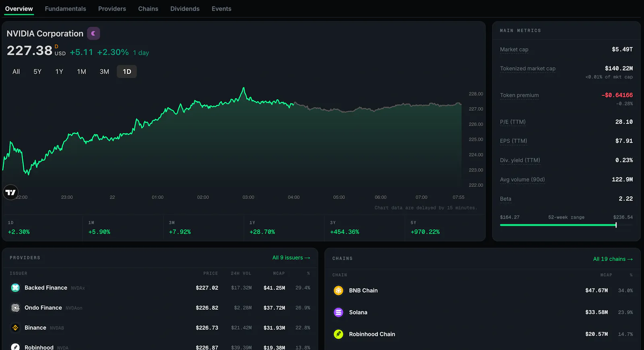Go to the Events tab
Image resolution: width=644 pixels, height=350 pixels.
click(x=221, y=9)
